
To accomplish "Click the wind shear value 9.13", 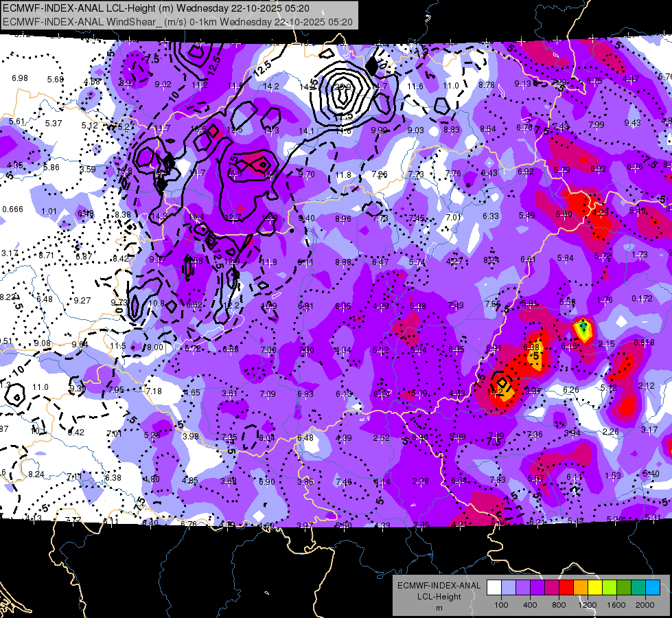I will (523, 84).
